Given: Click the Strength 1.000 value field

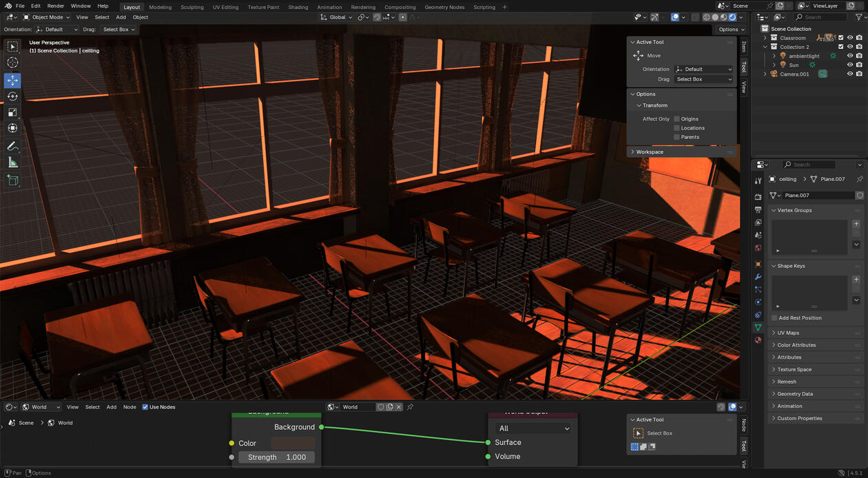Looking at the screenshot, I should tap(277, 457).
